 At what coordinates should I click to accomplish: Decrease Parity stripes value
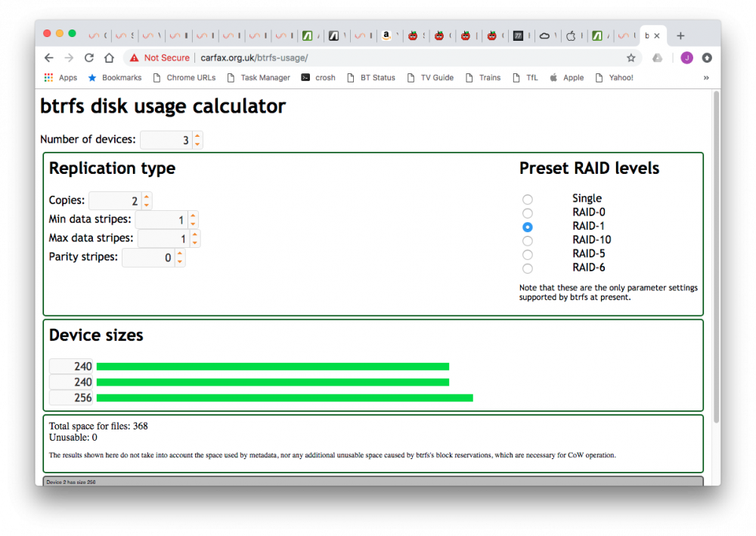point(179,262)
